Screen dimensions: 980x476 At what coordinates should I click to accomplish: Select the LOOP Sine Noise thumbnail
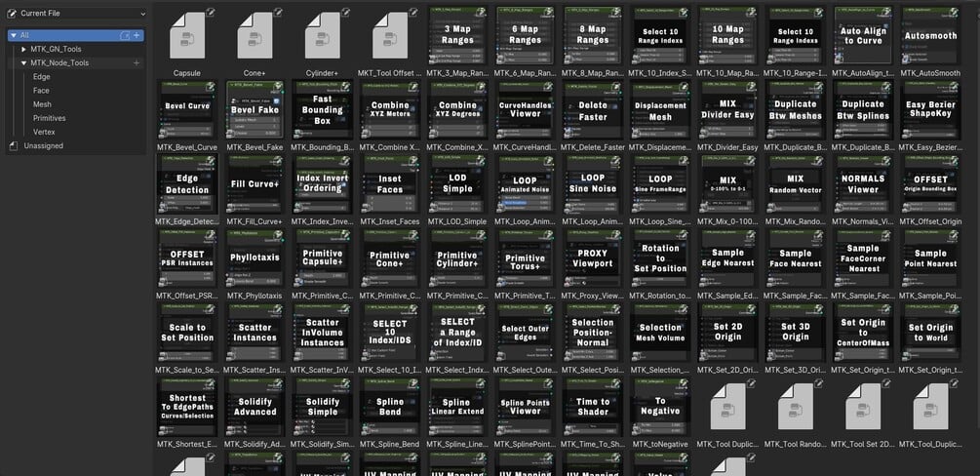tap(593, 184)
